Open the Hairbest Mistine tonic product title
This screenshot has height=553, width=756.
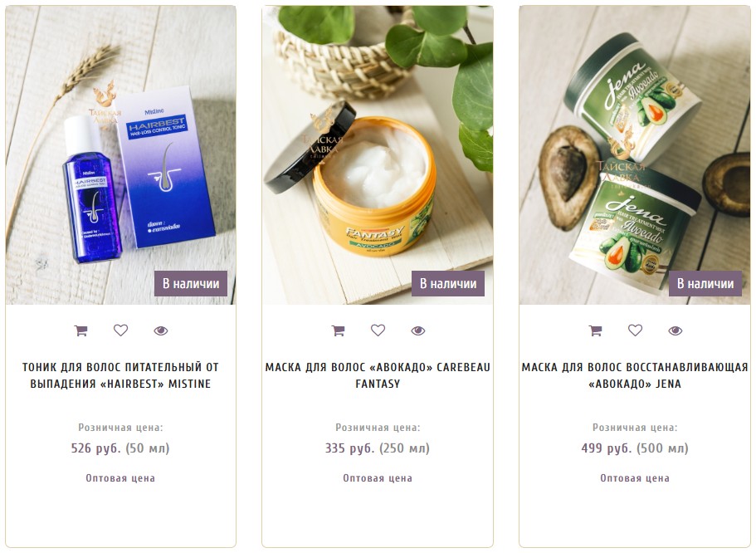(120, 375)
